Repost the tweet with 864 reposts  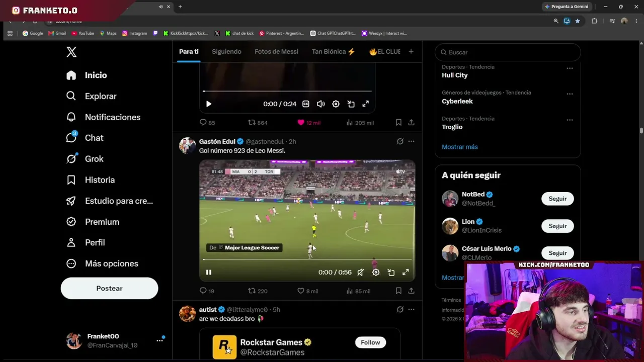tap(258, 122)
